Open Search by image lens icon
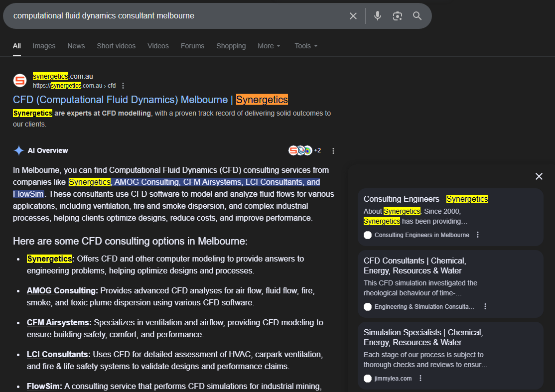 [x=397, y=16]
